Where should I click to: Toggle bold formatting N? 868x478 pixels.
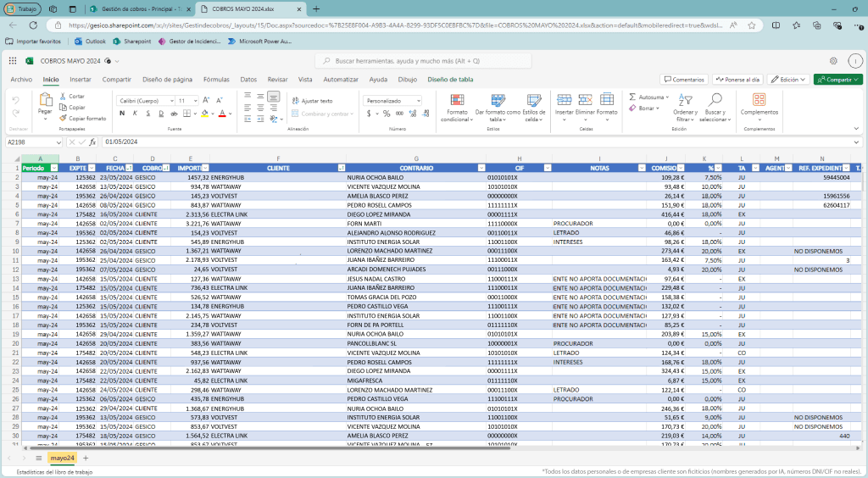122,114
